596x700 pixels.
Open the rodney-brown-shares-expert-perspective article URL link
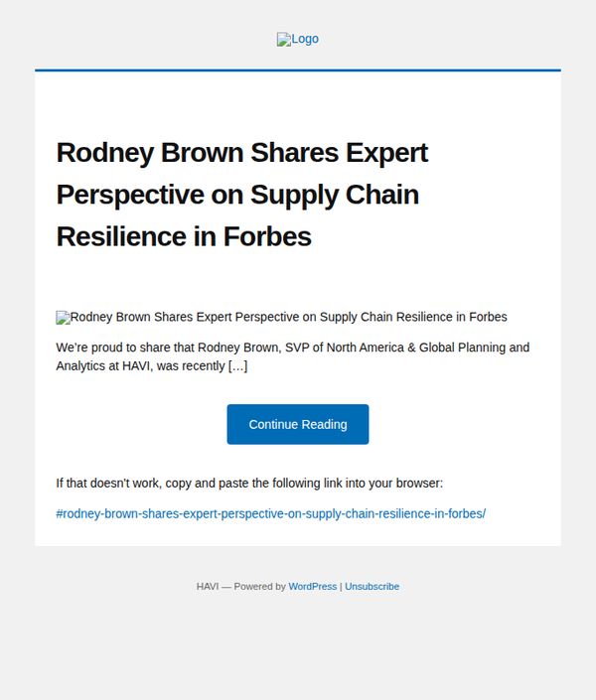pyautogui.click(x=271, y=514)
